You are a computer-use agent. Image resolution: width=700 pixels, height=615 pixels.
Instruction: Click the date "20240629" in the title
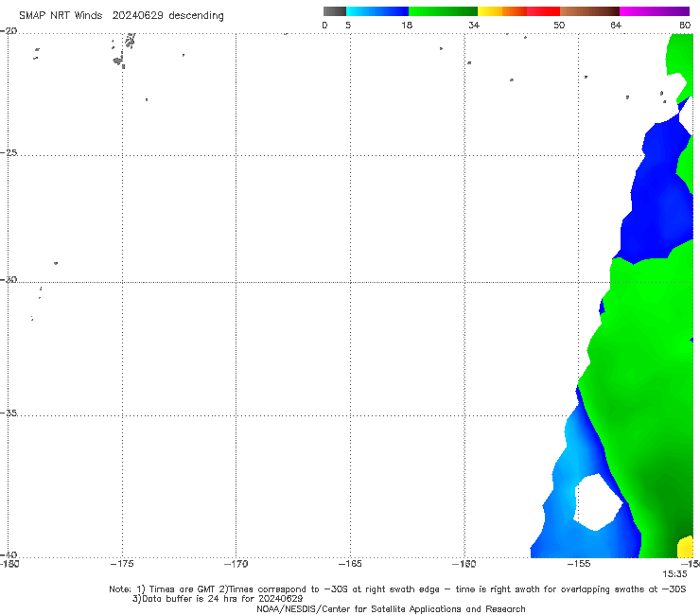tap(137, 16)
